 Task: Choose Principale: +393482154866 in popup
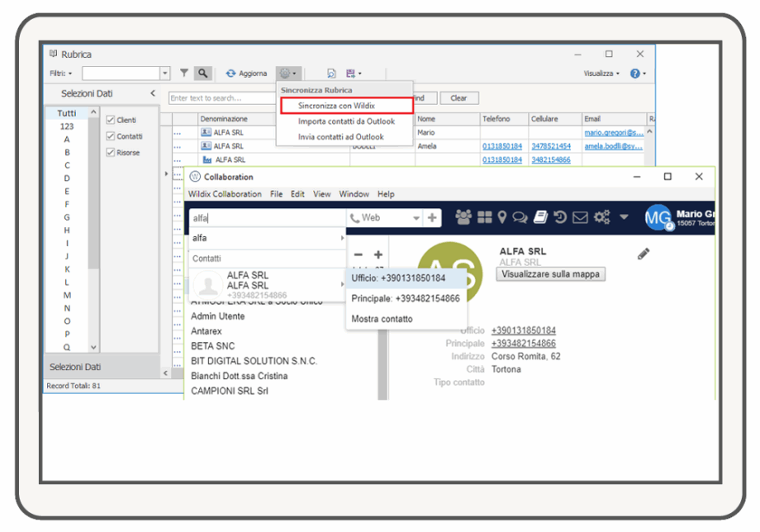tap(406, 298)
